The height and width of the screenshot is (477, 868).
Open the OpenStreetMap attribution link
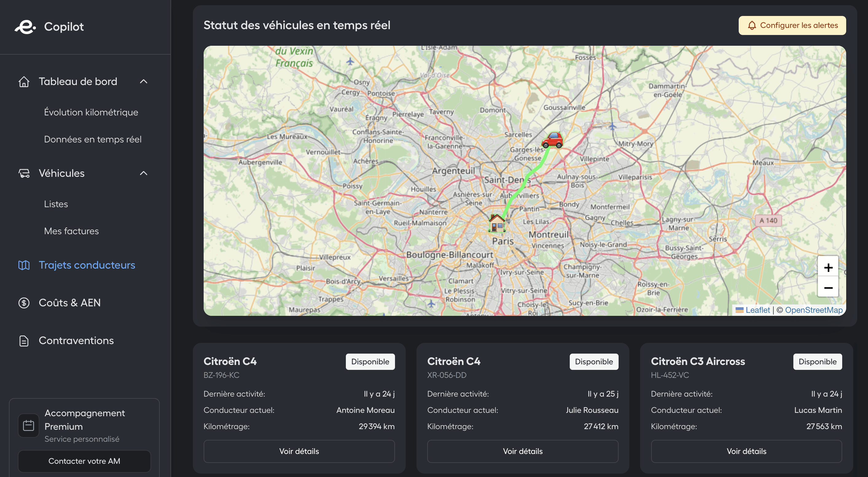(x=813, y=310)
